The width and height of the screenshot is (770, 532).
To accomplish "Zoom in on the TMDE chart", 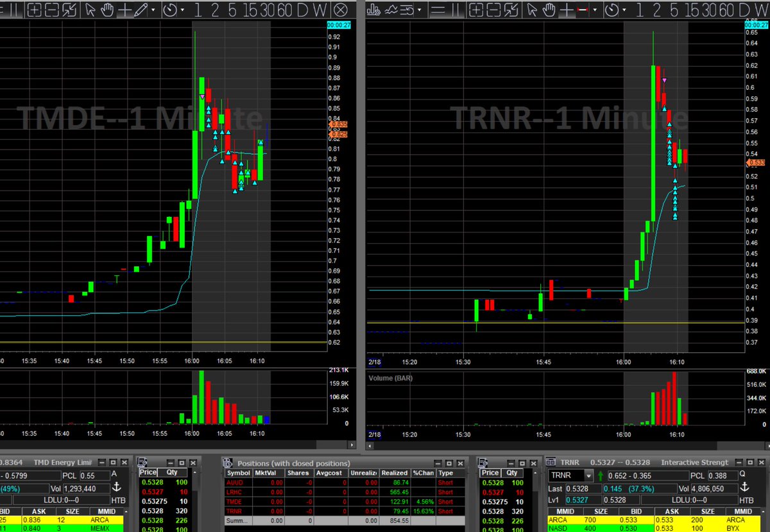I will [x=34, y=10].
